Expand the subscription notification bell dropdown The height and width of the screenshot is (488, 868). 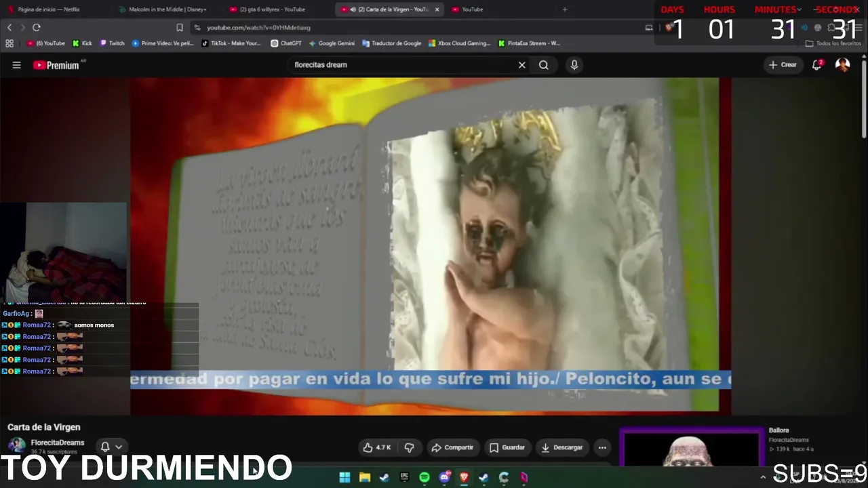(112, 447)
